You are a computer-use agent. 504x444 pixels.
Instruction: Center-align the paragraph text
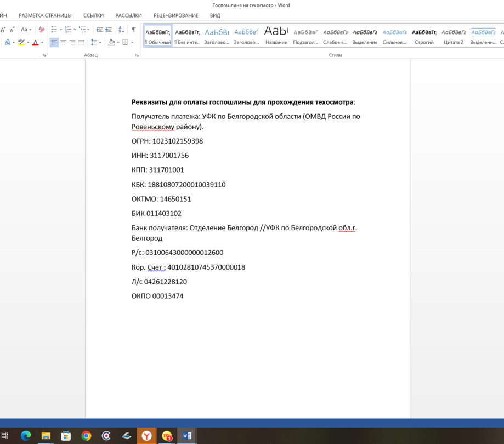click(x=63, y=42)
